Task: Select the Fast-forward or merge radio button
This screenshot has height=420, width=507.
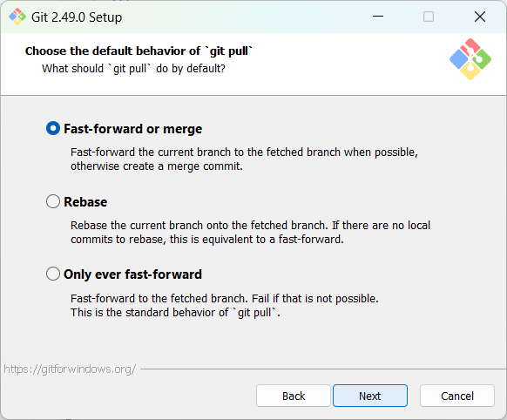Action: [x=53, y=128]
